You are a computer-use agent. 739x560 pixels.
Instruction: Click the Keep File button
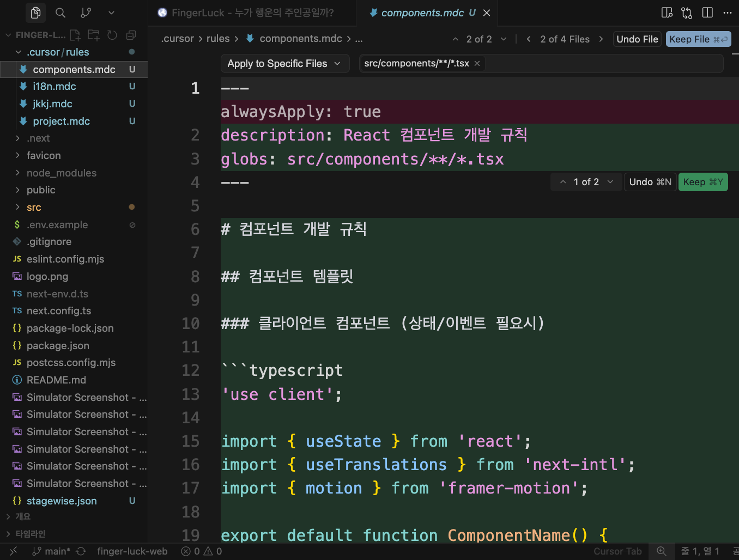[698, 39]
